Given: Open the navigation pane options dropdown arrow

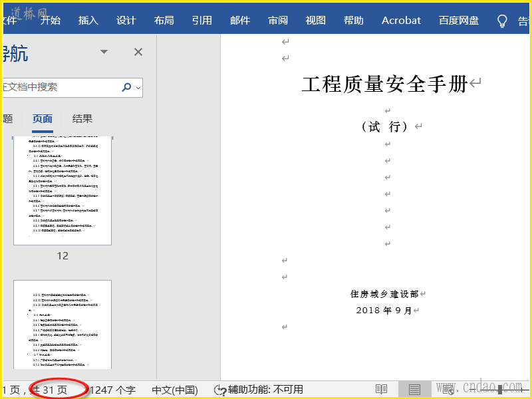Looking at the screenshot, I should point(104,52).
